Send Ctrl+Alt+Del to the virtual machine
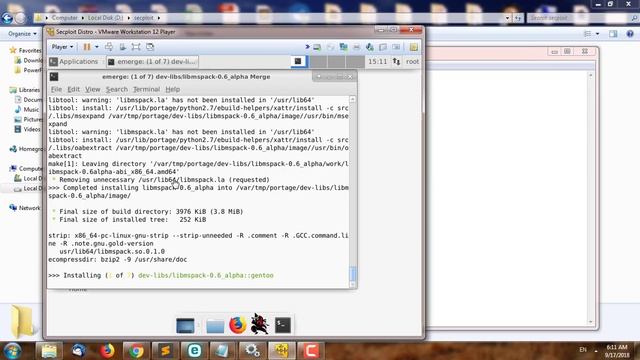Viewport: 640px width, 360px height. [109, 47]
